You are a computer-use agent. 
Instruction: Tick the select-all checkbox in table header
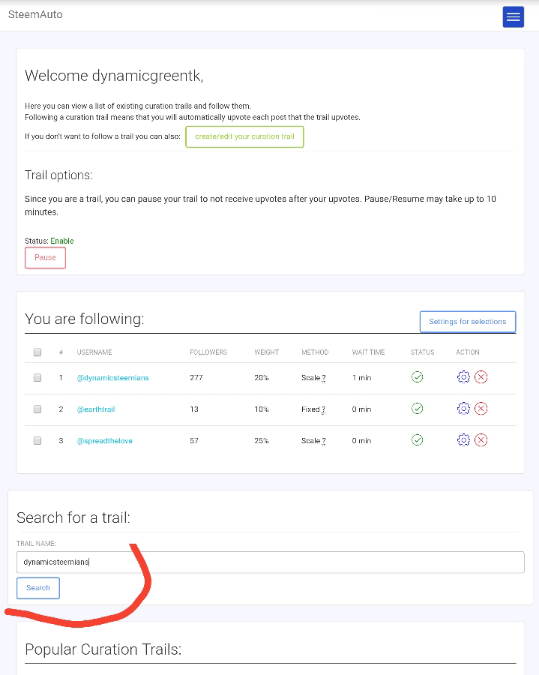click(37, 352)
